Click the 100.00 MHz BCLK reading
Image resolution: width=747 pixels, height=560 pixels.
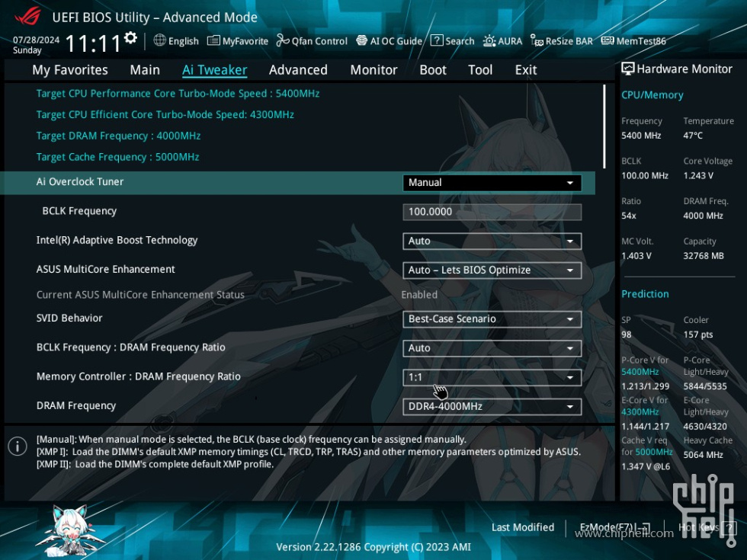coord(645,176)
